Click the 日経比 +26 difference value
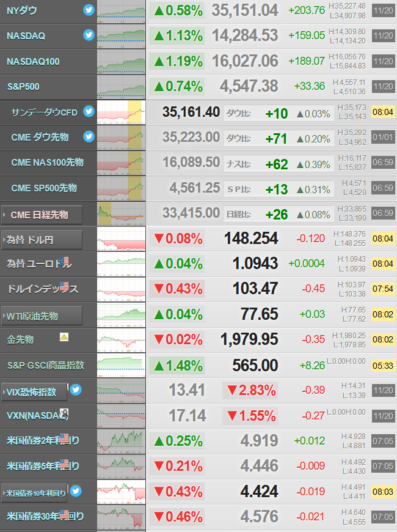The width and height of the screenshot is (397, 532). tap(277, 215)
